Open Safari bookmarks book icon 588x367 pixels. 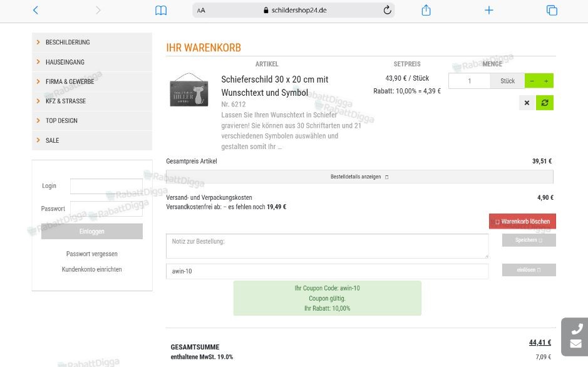pos(161,10)
